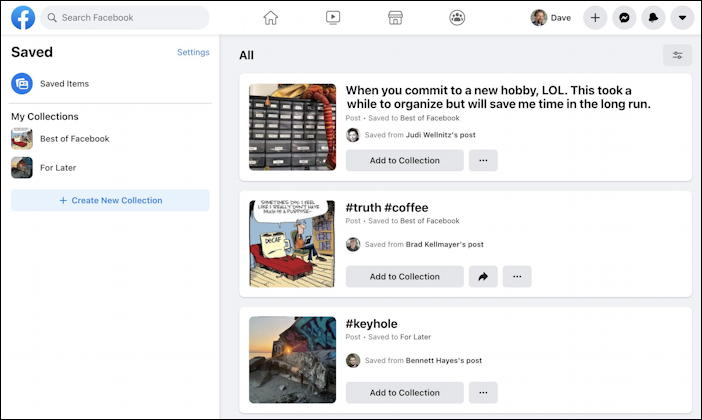Click the Facebook logo
This screenshot has height=420, width=702.
[x=23, y=18]
